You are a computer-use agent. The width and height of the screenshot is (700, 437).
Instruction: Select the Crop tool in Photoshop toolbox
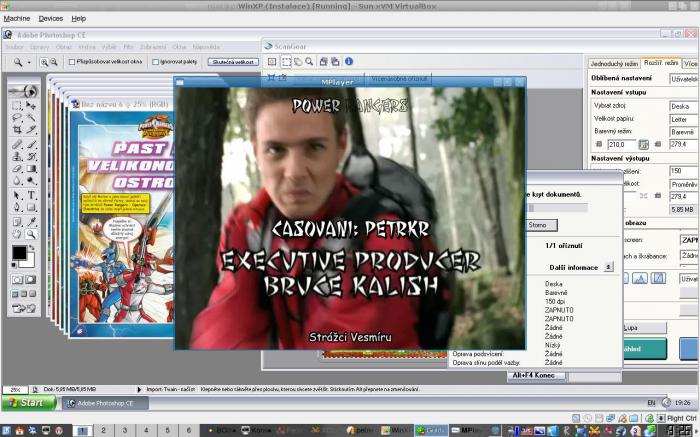coord(17,130)
